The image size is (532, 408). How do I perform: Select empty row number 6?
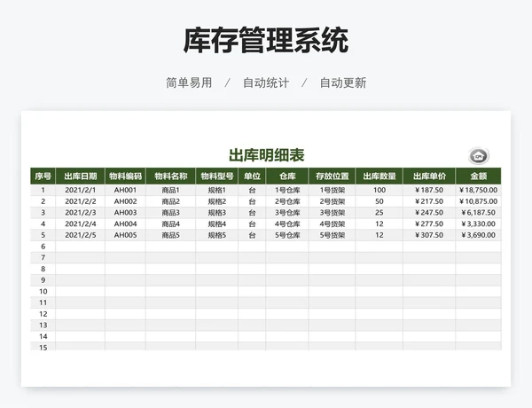tap(43, 247)
